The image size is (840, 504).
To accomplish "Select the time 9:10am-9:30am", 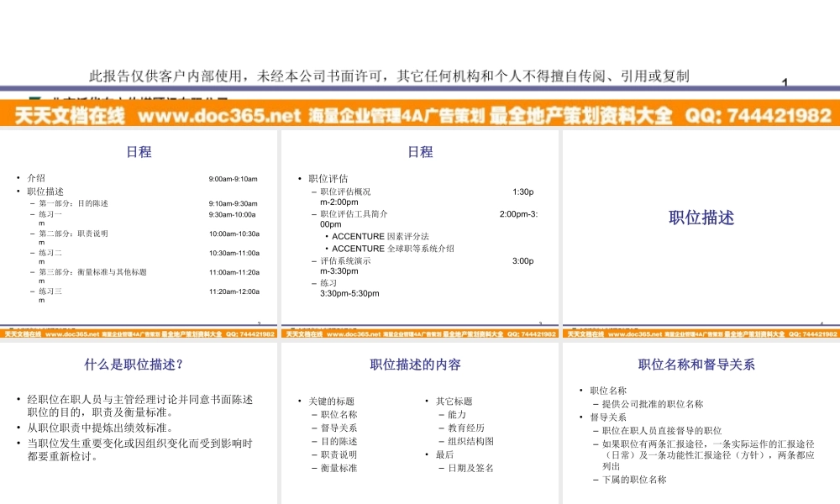I will pyautogui.click(x=233, y=203).
